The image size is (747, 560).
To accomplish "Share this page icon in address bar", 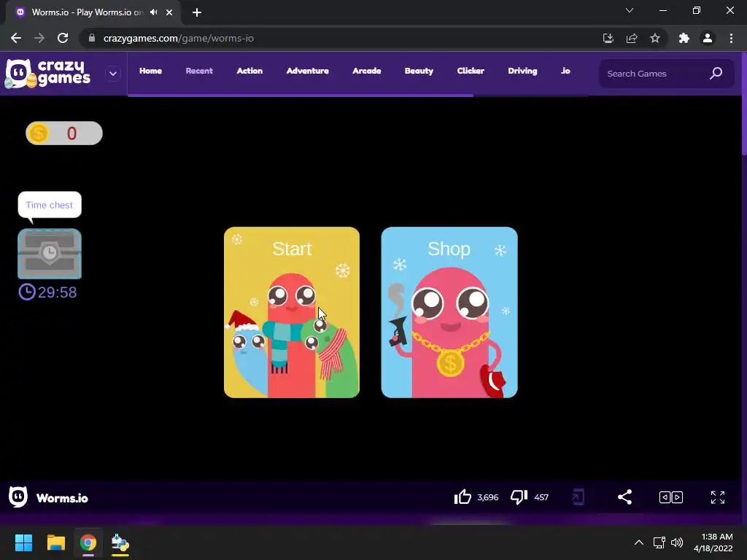I will 632,38.
